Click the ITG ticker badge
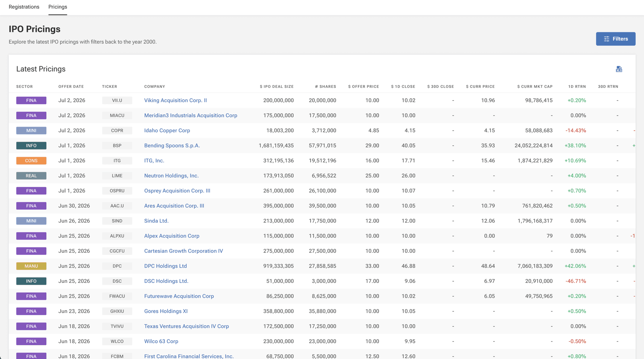The image size is (644, 359). [x=117, y=160]
